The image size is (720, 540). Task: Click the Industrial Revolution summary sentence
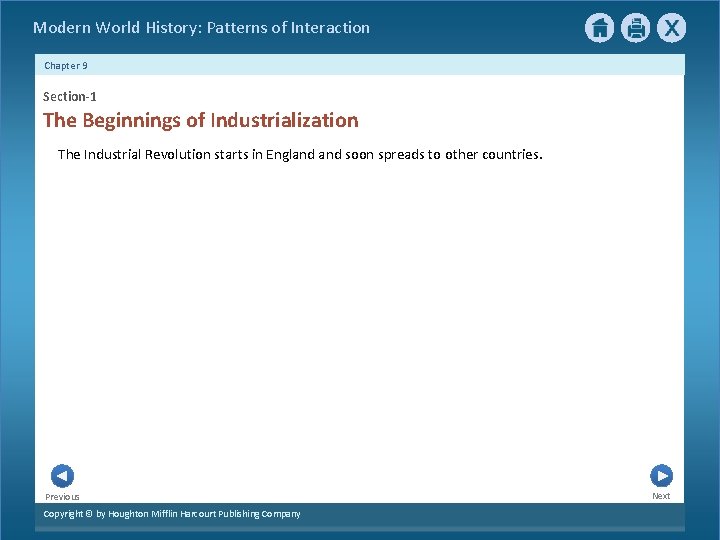coord(300,154)
